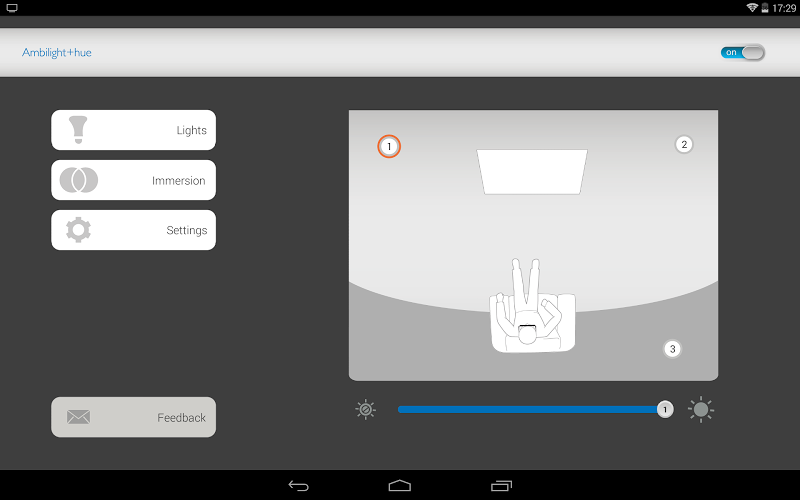Tap the Android back navigation button
This screenshot has height=500, width=800.
point(298,485)
